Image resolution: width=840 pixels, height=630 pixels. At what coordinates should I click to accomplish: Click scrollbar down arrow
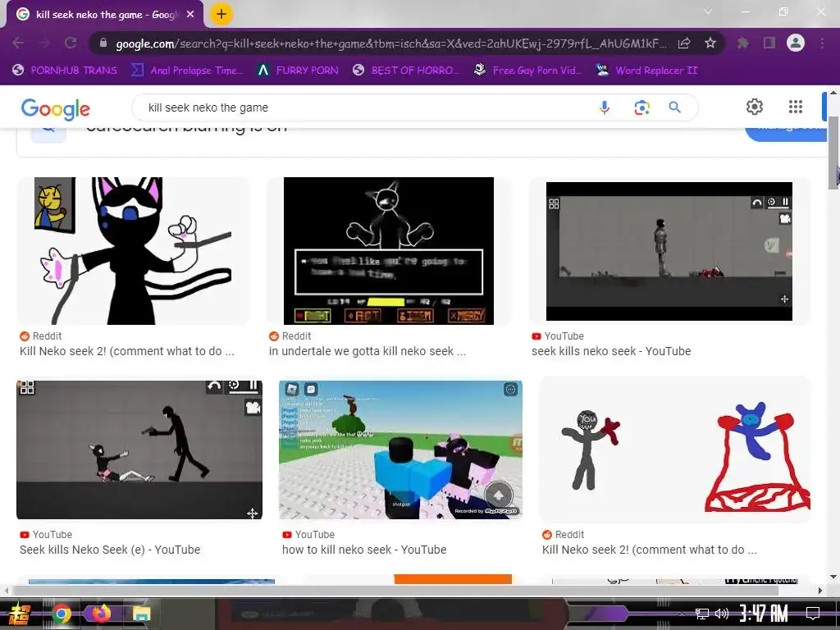click(x=833, y=577)
